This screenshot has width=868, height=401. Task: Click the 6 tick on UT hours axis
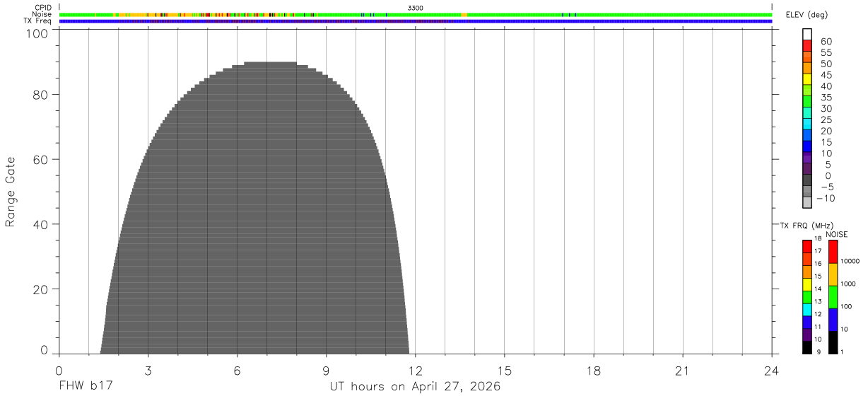[x=237, y=371]
